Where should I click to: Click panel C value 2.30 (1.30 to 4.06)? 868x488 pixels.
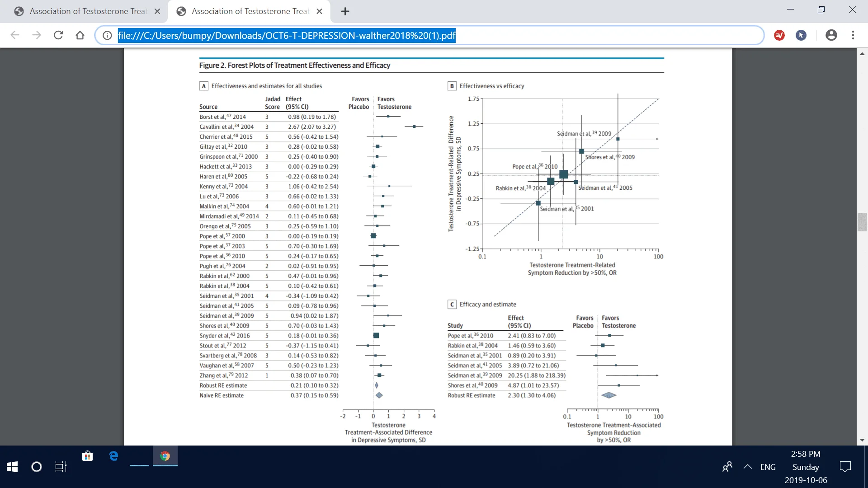click(532, 395)
